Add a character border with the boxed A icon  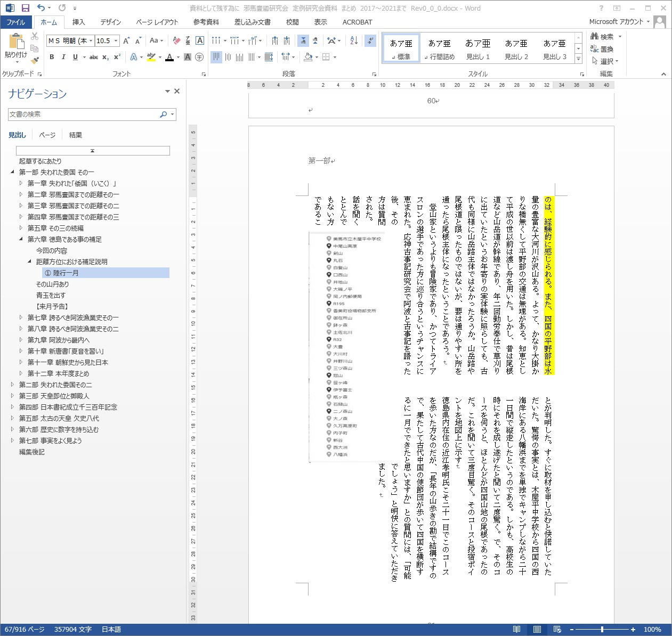200,40
